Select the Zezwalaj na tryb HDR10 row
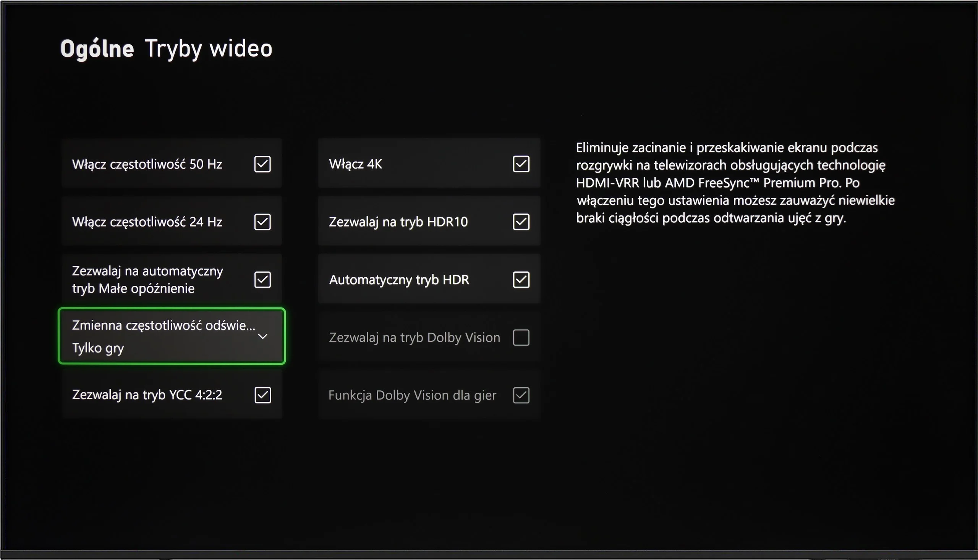The height and width of the screenshot is (560, 978). tap(429, 221)
